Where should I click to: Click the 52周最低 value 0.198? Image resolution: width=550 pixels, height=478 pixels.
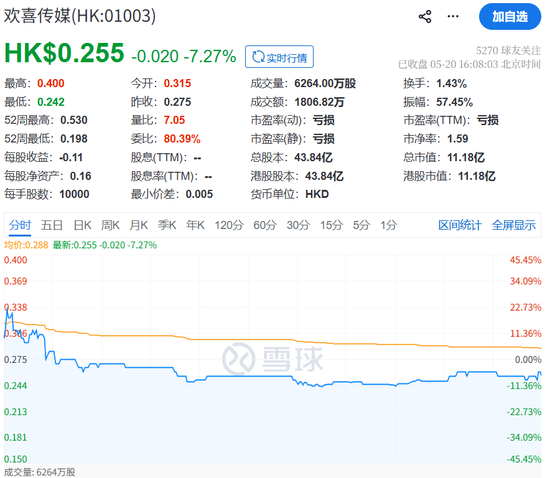coord(74,139)
